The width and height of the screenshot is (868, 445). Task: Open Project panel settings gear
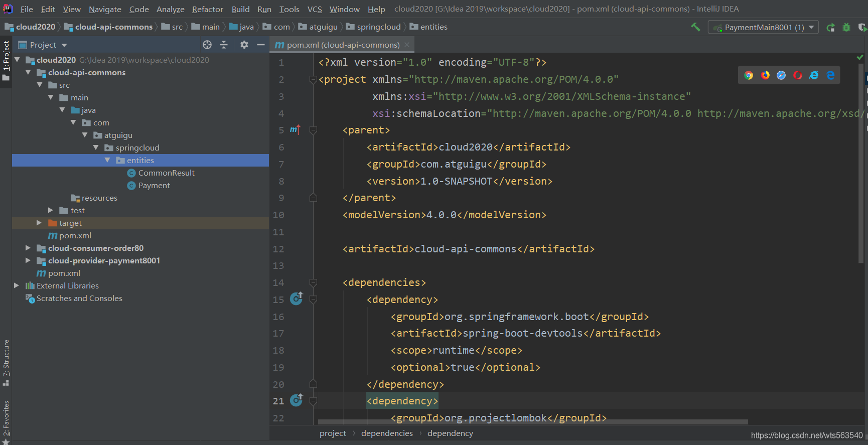click(x=244, y=45)
